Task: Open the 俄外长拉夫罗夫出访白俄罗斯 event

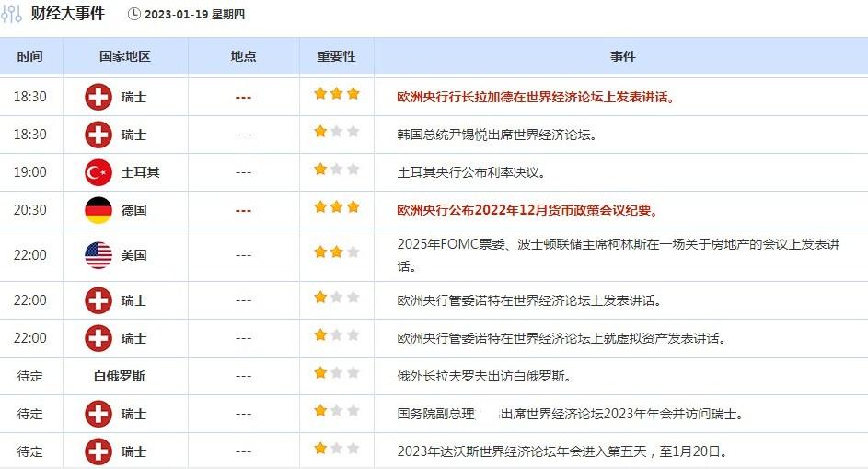Action: point(485,376)
